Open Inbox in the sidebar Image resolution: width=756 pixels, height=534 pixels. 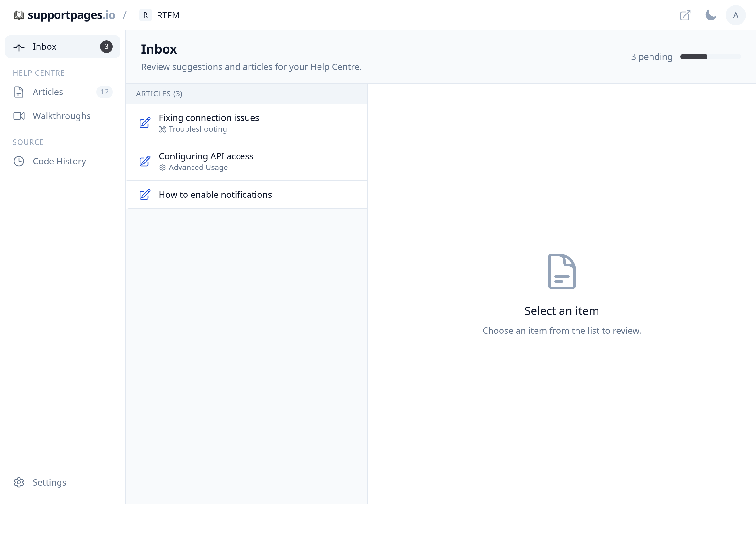pos(63,47)
